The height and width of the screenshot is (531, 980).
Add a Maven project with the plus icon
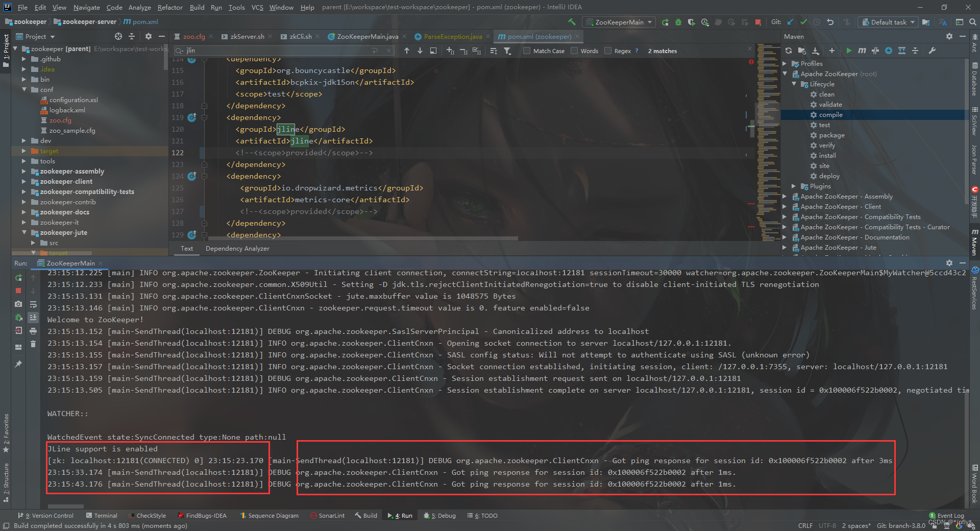832,51
